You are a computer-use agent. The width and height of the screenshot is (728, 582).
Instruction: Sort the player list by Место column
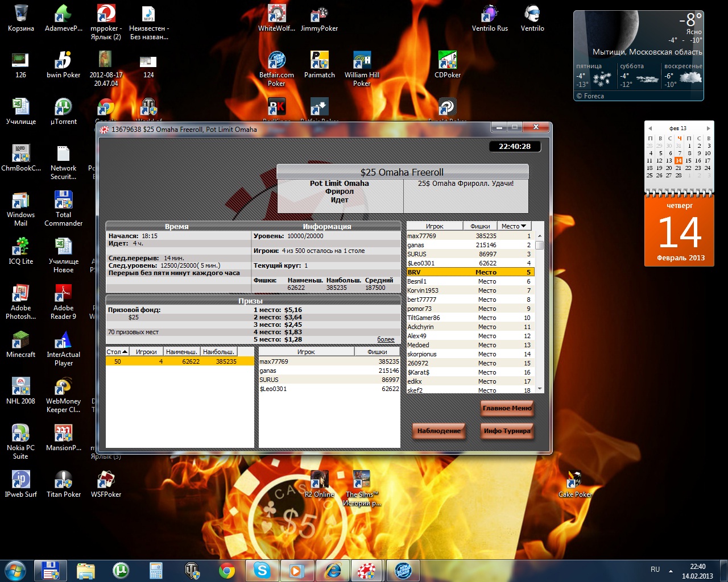pos(514,226)
